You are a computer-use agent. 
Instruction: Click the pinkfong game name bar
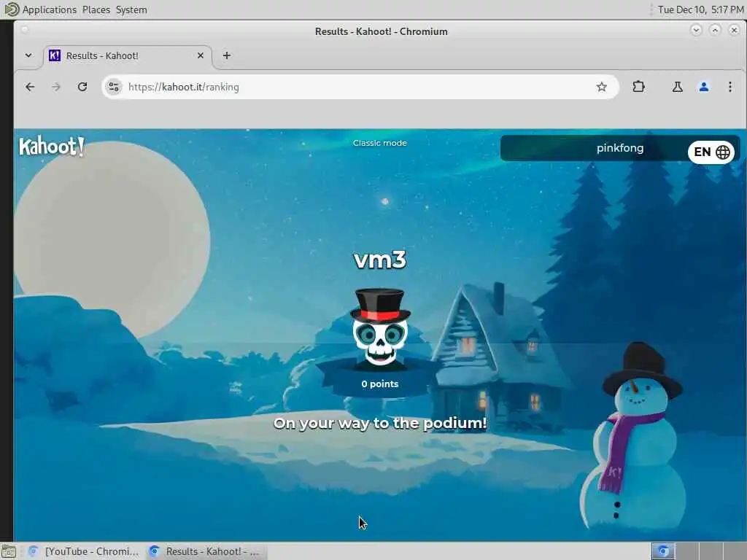point(620,148)
